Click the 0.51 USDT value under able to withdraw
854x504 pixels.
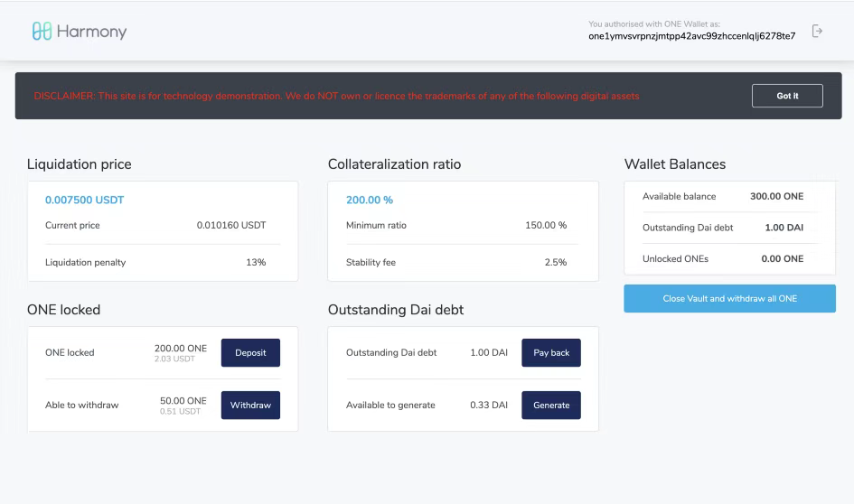(180, 411)
